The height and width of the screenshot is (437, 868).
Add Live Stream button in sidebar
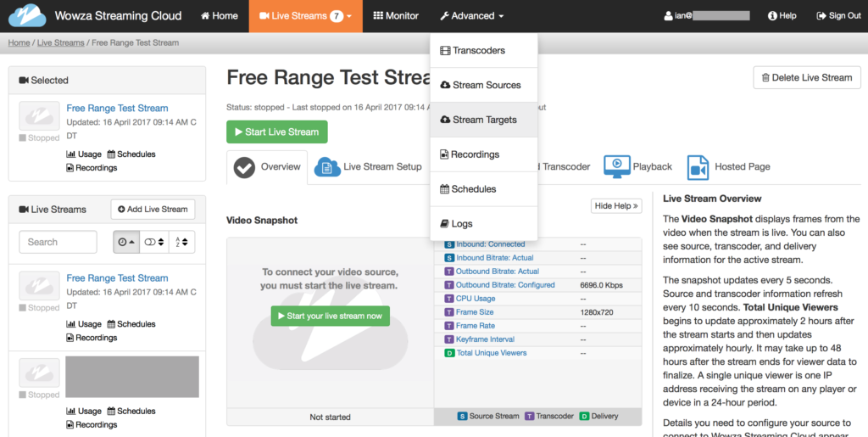pyautogui.click(x=153, y=210)
